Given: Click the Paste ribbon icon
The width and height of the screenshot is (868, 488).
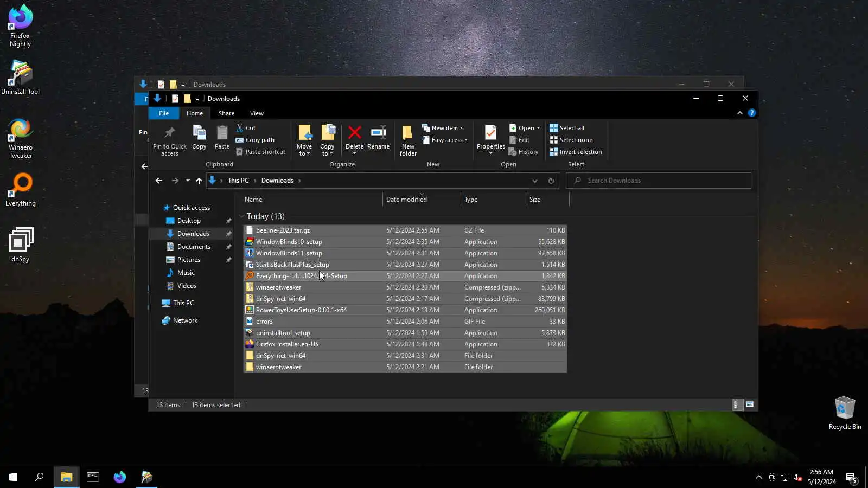Looking at the screenshot, I should point(222,137).
